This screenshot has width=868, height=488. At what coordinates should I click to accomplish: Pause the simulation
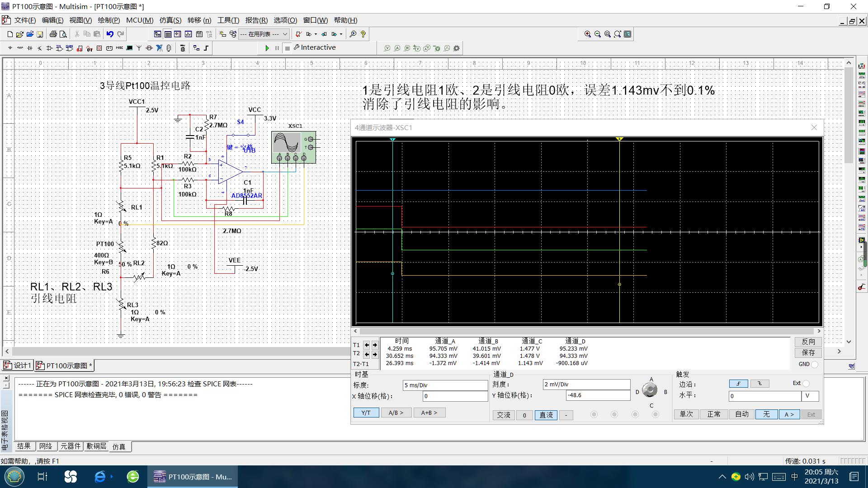277,48
